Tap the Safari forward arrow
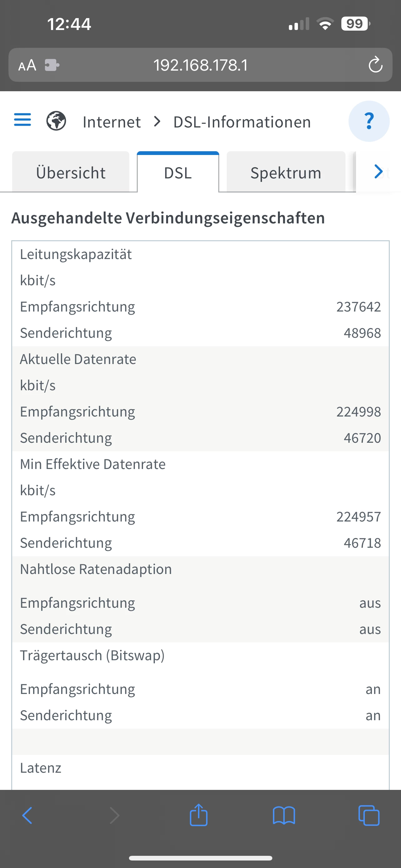 click(115, 816)
